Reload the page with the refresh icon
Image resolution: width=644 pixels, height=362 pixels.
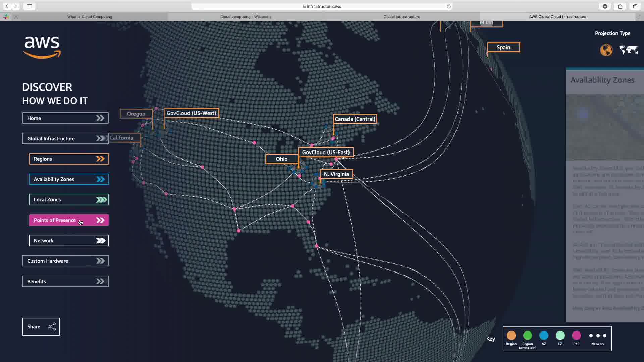[x=449, y=6]
